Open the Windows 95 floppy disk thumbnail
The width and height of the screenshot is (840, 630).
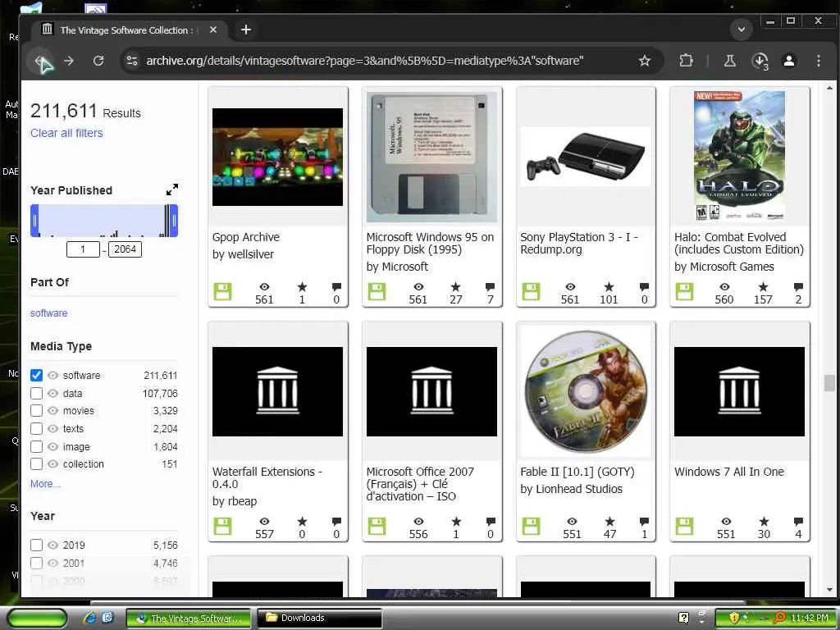431,157
